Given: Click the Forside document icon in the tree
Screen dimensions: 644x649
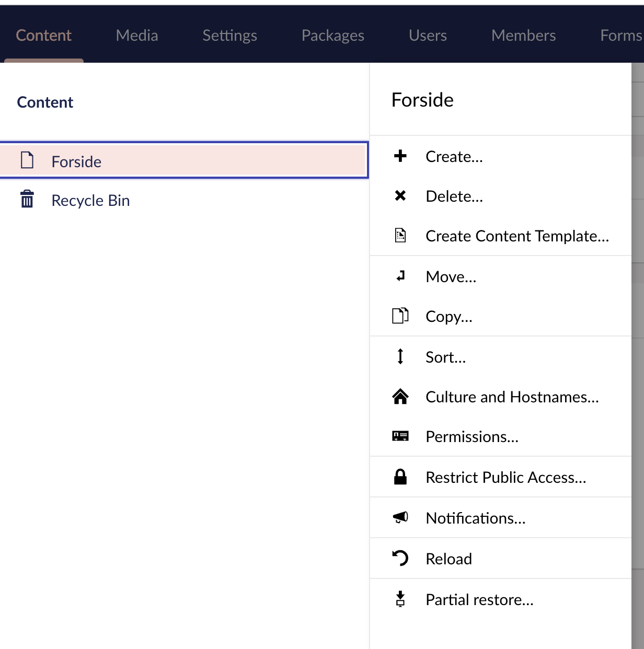Looking at the screenshot, I should pyautogui.click(x=27, y=161).
